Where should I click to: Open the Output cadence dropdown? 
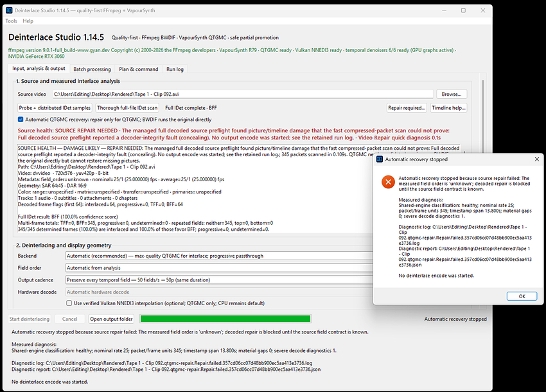[x=218, y=280]
